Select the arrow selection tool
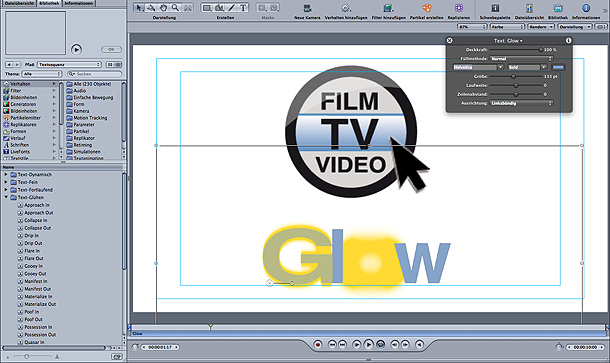The width and height of the screenshot is (610, 363). click(x=139, y=8)
